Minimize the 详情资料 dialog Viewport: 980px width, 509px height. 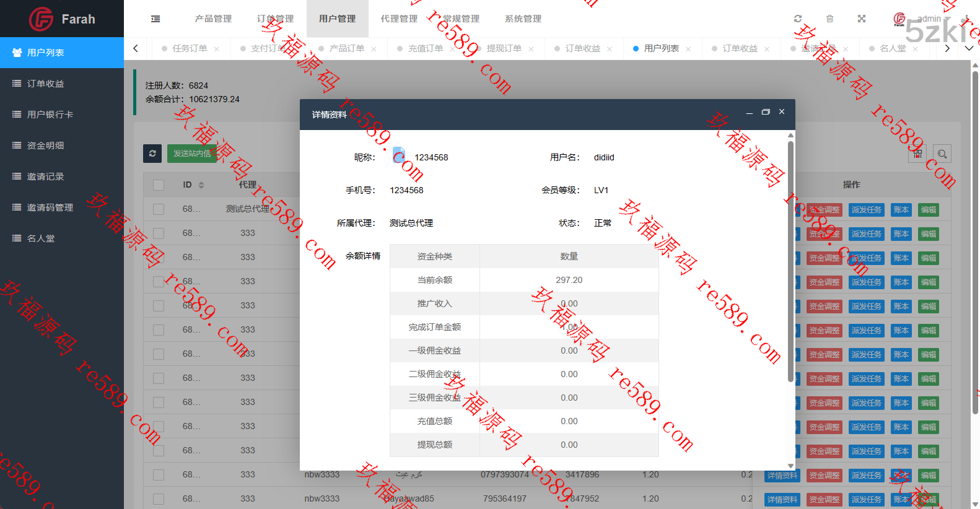750,113
